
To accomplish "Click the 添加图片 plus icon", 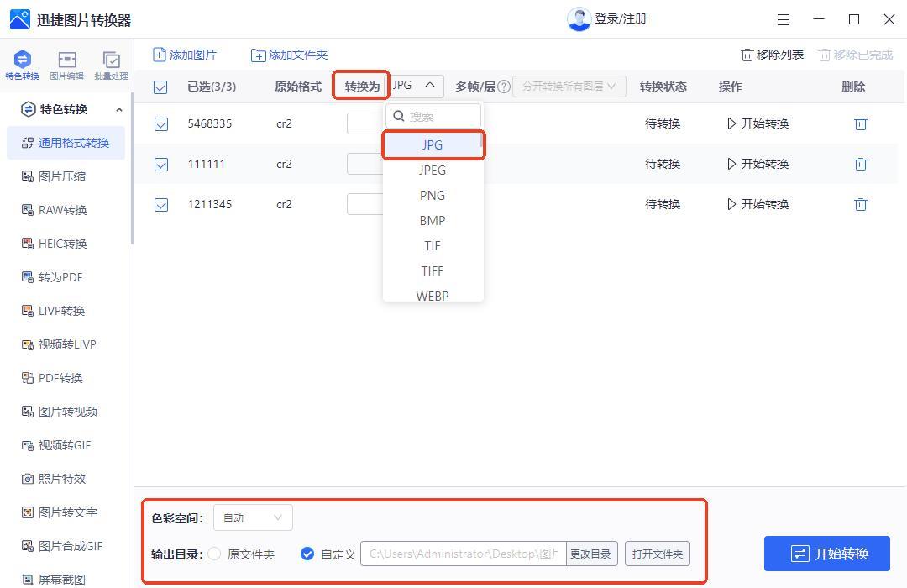I will [x=160, y=55].
